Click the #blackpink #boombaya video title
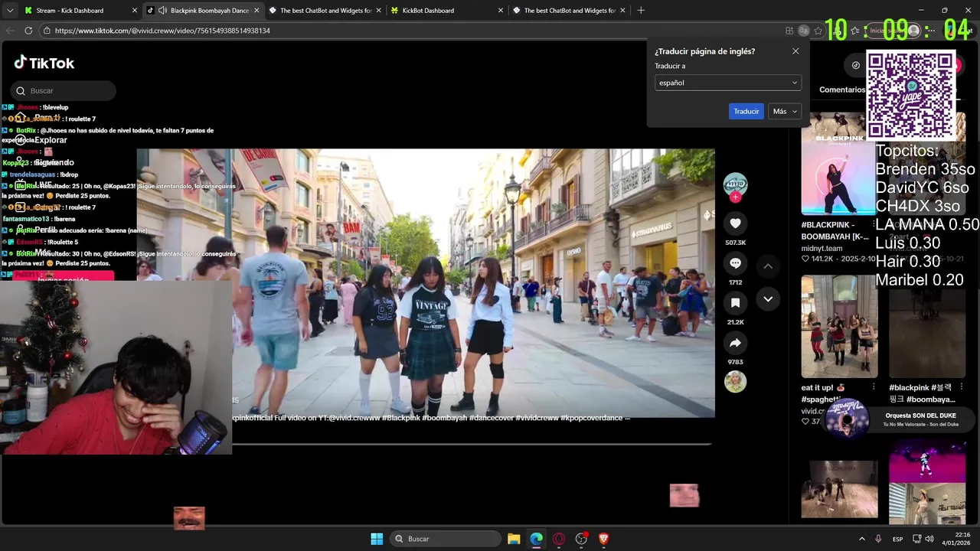Screen dimensions: 980x551 tap(922, 393)
